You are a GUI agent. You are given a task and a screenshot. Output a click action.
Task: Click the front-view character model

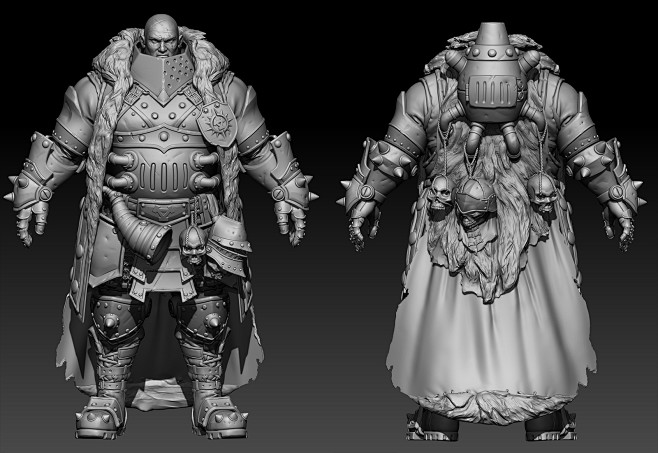click(162, 227)
